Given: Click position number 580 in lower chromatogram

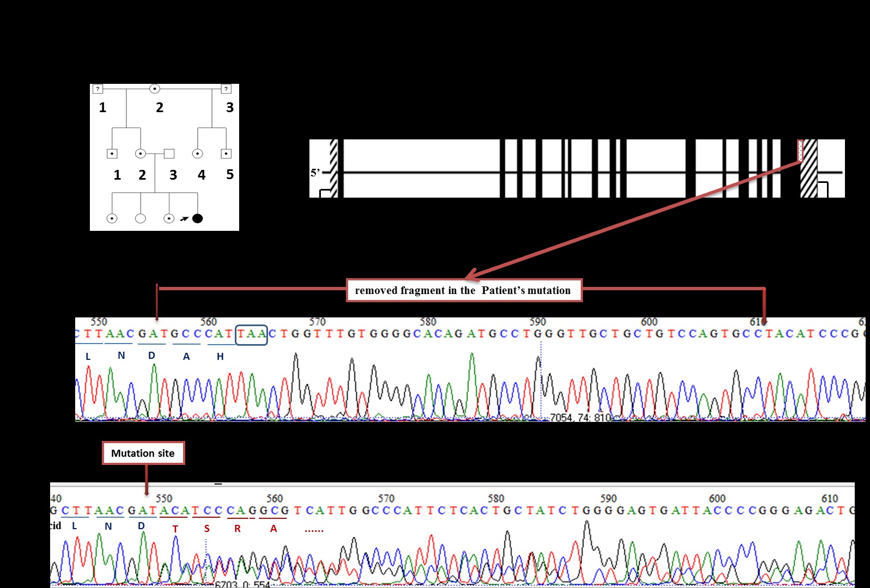Looking at the screenshot, I should pyautogui.click(x=496, y=498).
